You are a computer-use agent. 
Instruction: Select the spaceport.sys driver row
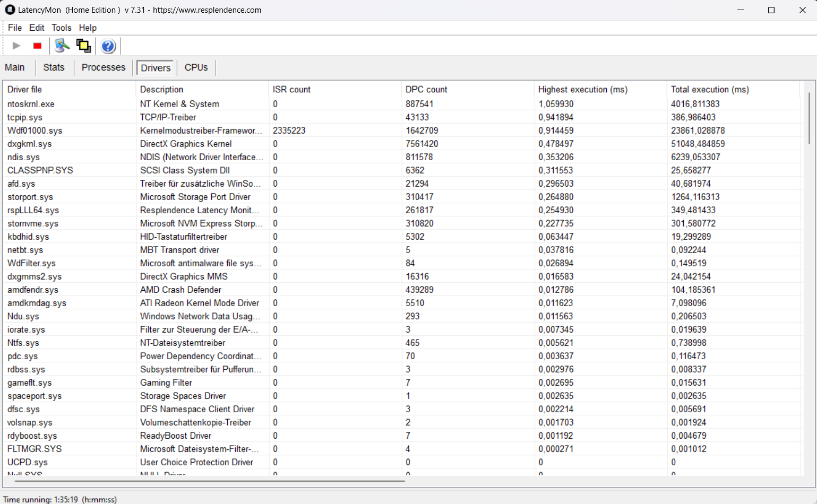click(403, 396)
